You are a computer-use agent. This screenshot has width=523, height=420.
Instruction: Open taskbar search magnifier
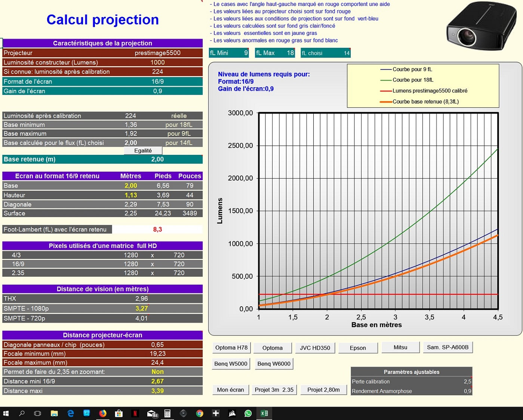(22, 413)
